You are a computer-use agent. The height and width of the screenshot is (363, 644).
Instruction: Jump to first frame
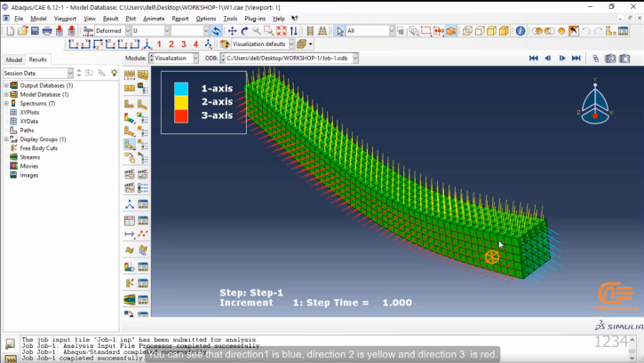pyautogui.click(x=534, y=59)
